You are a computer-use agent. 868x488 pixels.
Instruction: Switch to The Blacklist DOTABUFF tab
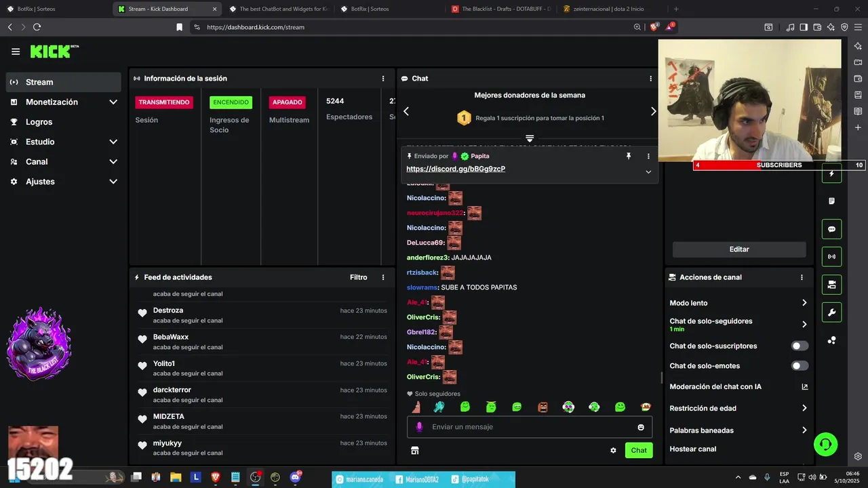500,9
